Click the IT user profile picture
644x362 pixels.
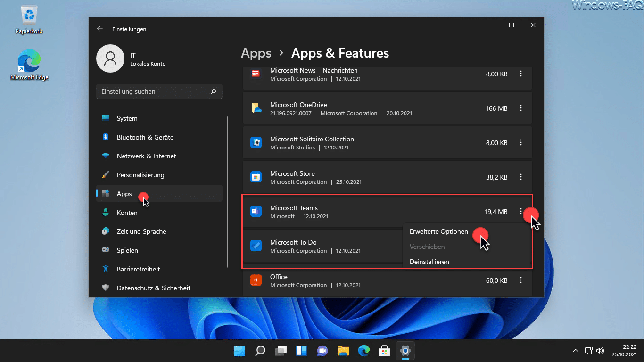(x=110, y=58)
